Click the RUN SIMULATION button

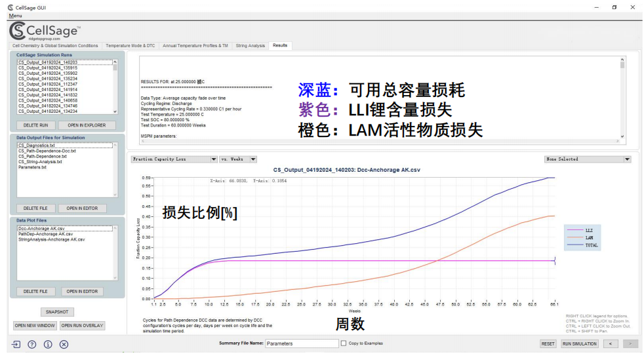point(580,344)
